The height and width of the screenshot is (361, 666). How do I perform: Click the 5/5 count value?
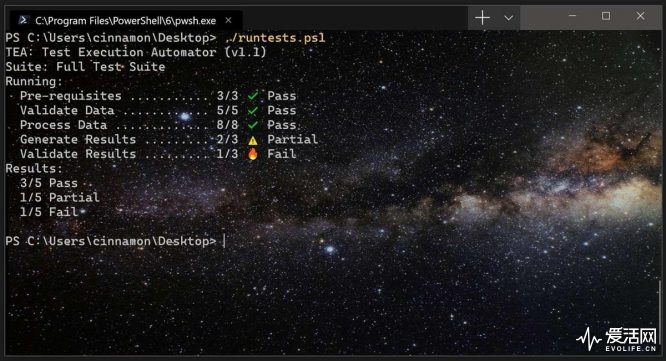coord(227,110)
